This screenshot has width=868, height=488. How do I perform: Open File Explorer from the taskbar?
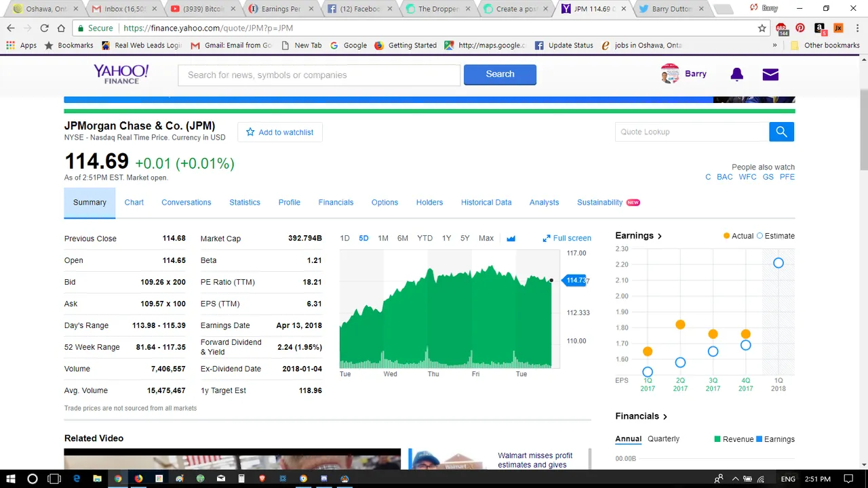coord(97,479)
